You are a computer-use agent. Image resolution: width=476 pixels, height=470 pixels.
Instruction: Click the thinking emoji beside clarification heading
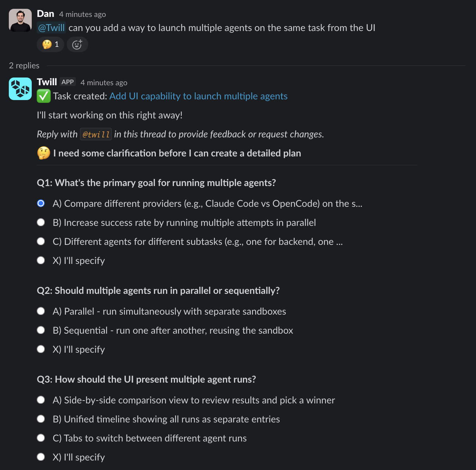(x=43, y=153)
